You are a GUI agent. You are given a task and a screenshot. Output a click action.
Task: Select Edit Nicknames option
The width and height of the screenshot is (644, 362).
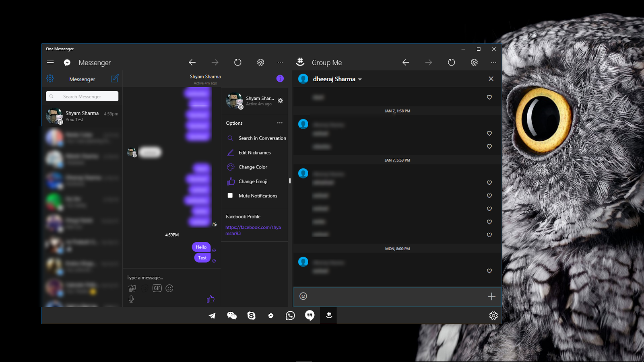pyautogui.click(x=249, y=152)
